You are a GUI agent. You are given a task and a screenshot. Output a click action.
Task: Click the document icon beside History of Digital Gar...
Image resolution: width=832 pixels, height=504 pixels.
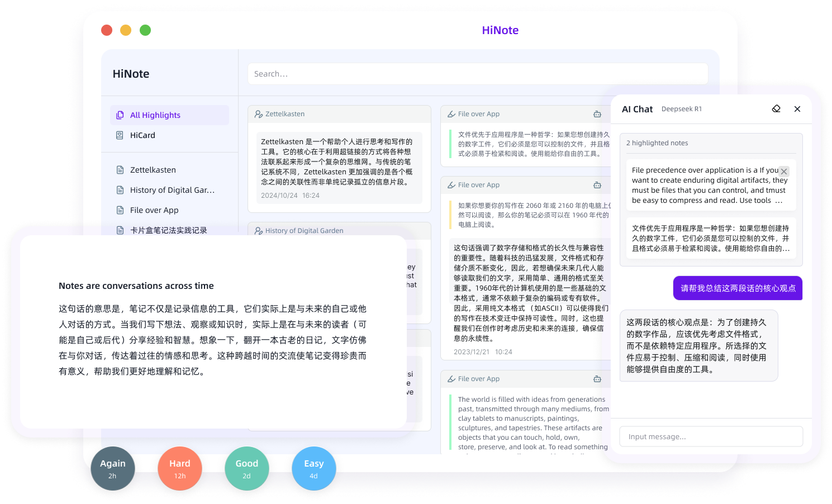click(x=119, y=189)
